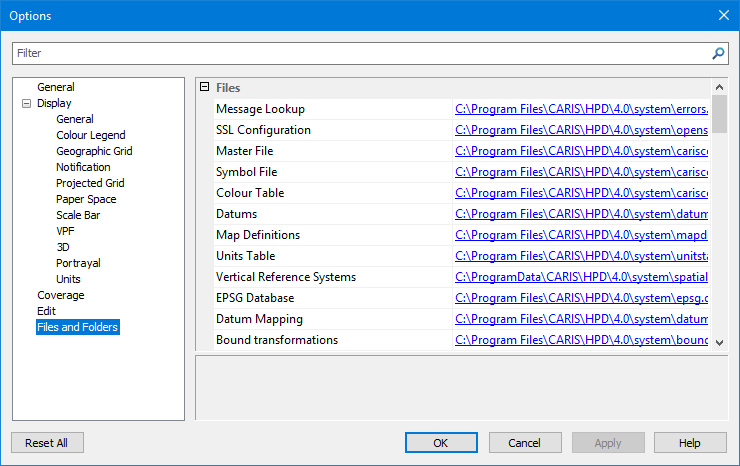Click inside the Filter text field
This screenshot has width=740, height=466.
tap(360, 53)
